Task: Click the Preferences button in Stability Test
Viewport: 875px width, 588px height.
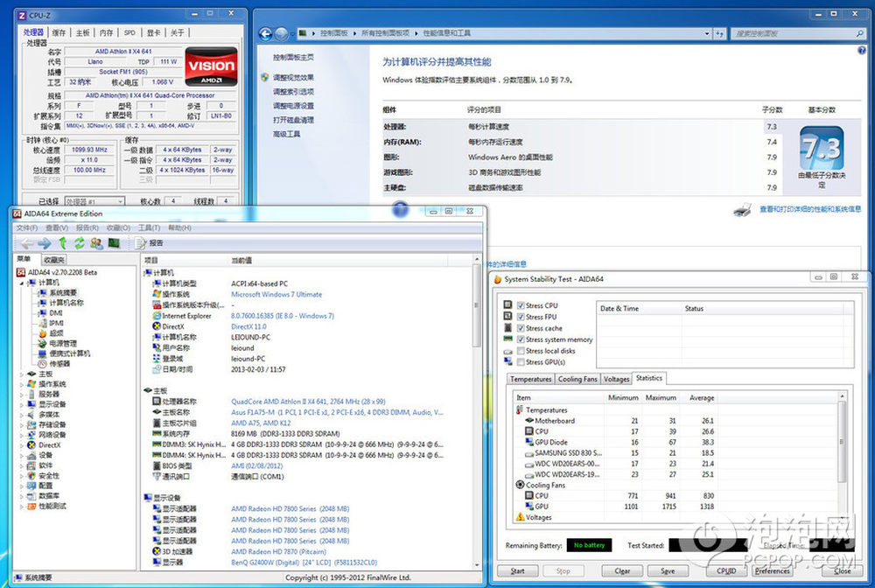Action: pos(773,571)
